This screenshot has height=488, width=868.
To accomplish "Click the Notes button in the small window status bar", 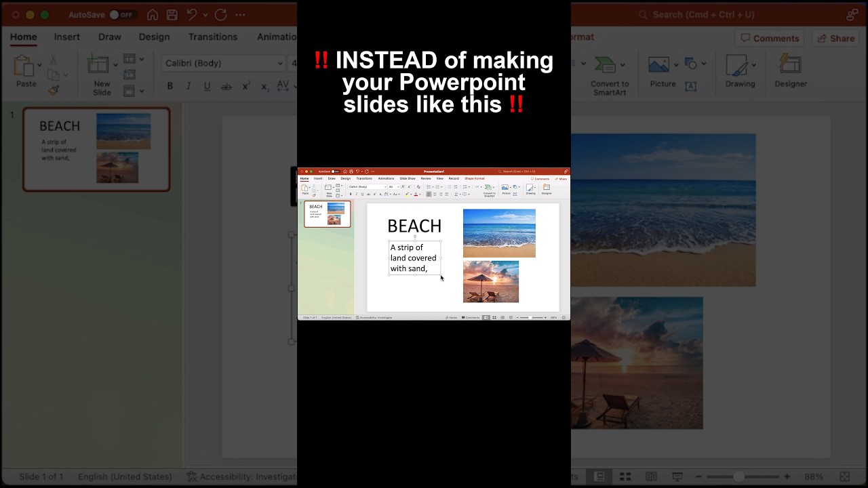I will [x=451, y=317].
